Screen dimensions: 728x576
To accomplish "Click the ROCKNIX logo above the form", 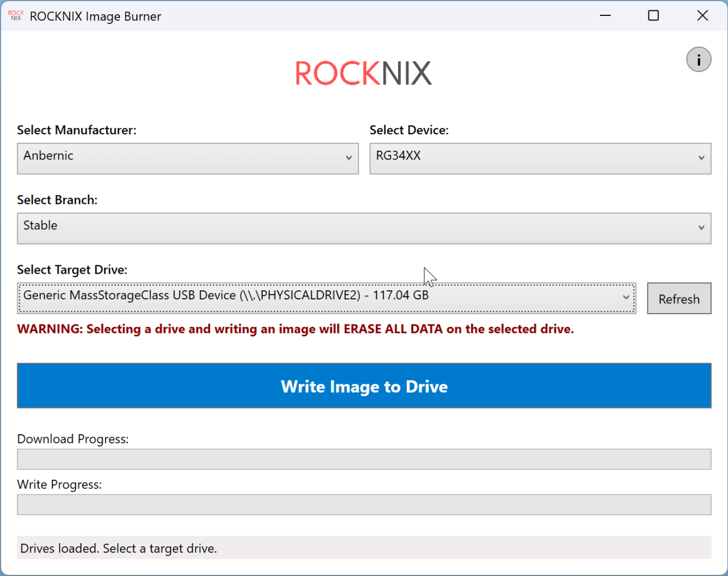I will click(x=363, y=73).
